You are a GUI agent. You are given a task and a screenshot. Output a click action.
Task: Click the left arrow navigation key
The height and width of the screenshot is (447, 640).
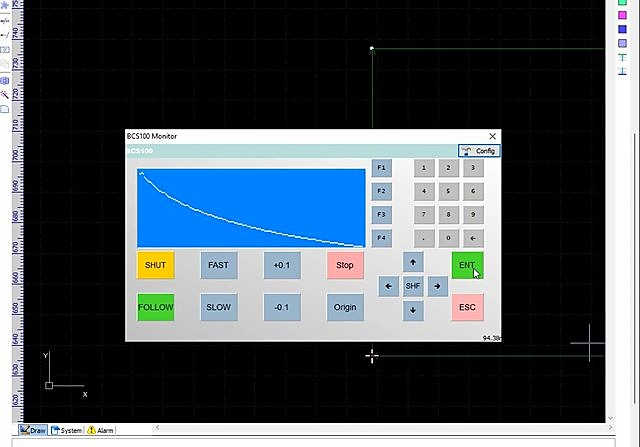389,286
